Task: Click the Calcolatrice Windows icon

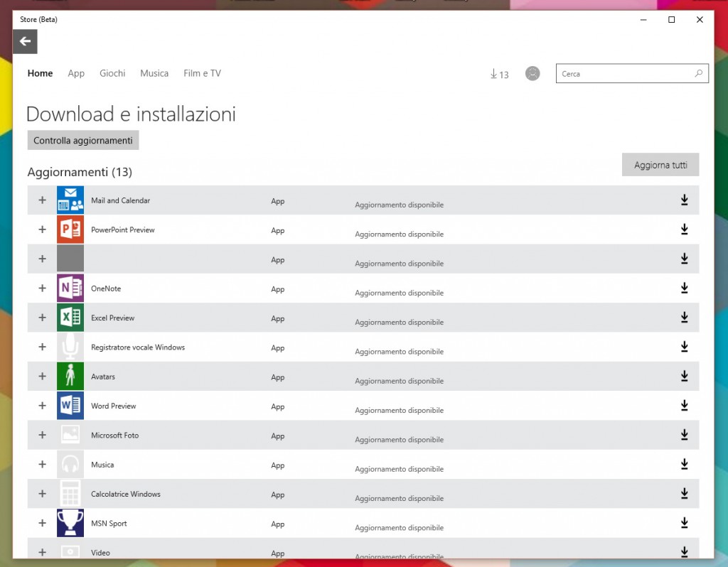Action: (x=70, y=493)
